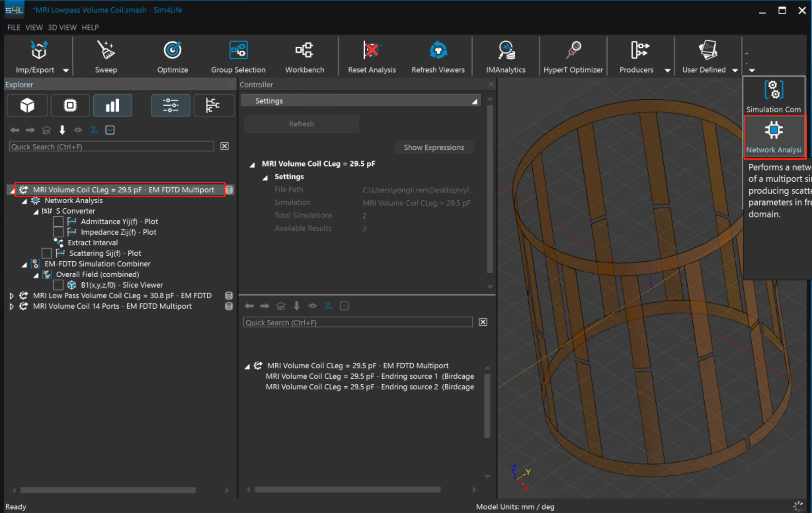Click the Workbench icon
The width and height of the screenshot is (812, 513).
click(304, 51)
